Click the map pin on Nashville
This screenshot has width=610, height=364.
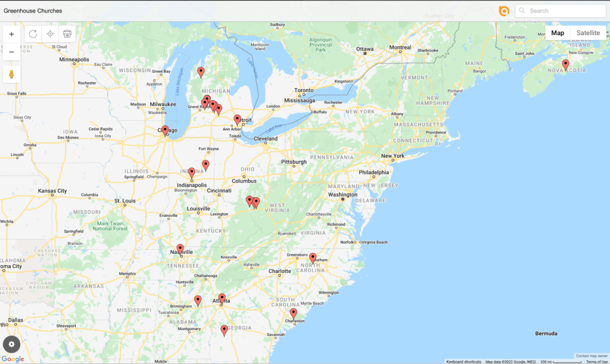coord(180,249)
